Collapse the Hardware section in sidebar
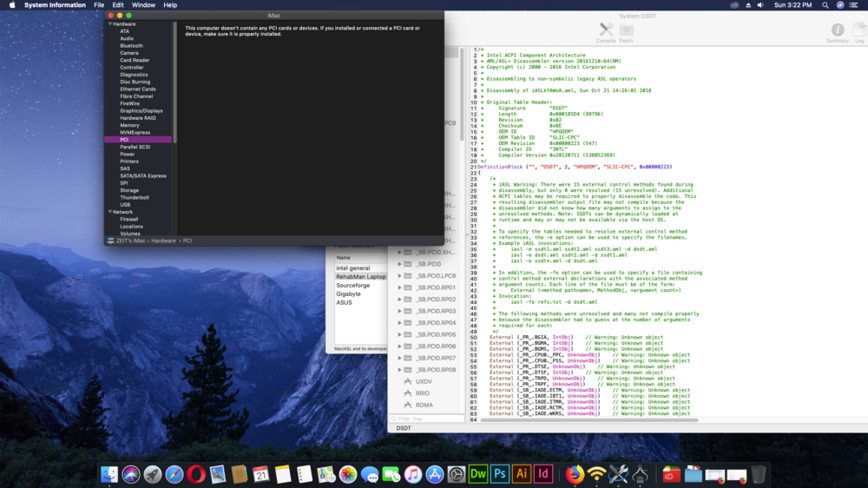Screen dimensions: 868x488 [110, 24]
